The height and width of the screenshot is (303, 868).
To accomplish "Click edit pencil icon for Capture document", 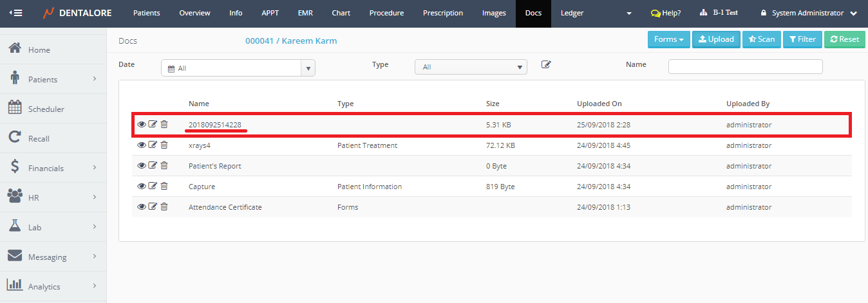I will tap(153, 187).
